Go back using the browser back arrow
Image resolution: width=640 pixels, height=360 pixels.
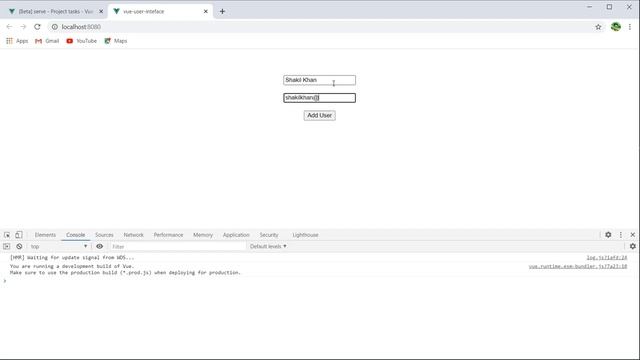pos(9,27)
